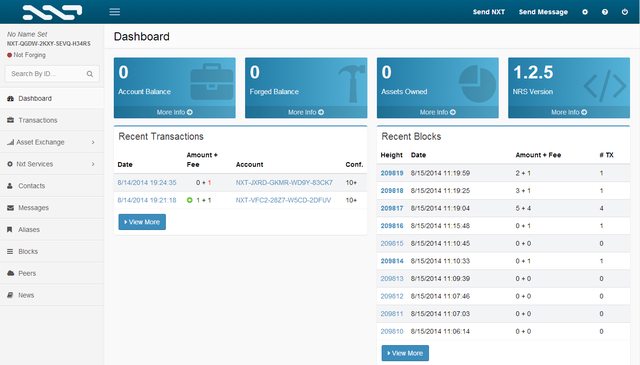This screenshot has height=365, width=640.
Task: Open the Dashboard menu item
Action: (52, 98)
